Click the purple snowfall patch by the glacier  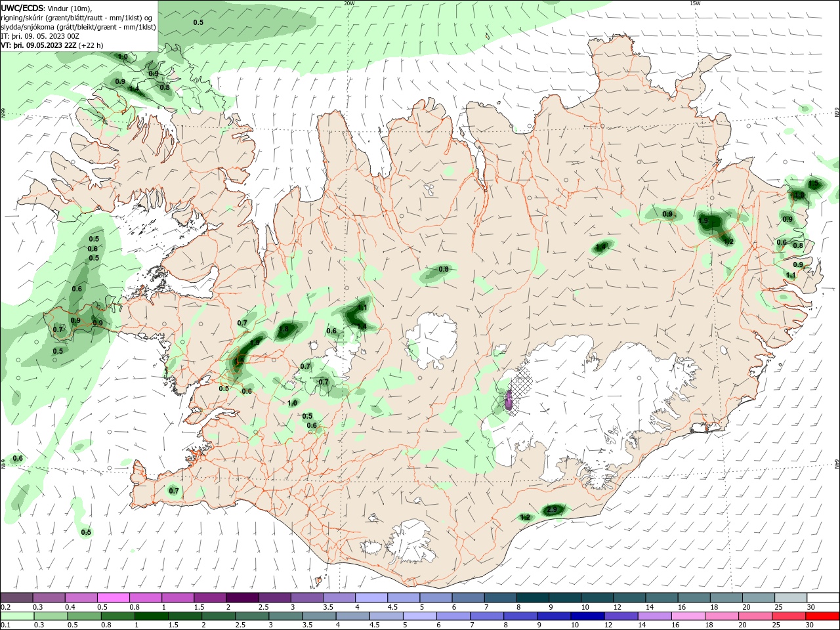[509, 400]
